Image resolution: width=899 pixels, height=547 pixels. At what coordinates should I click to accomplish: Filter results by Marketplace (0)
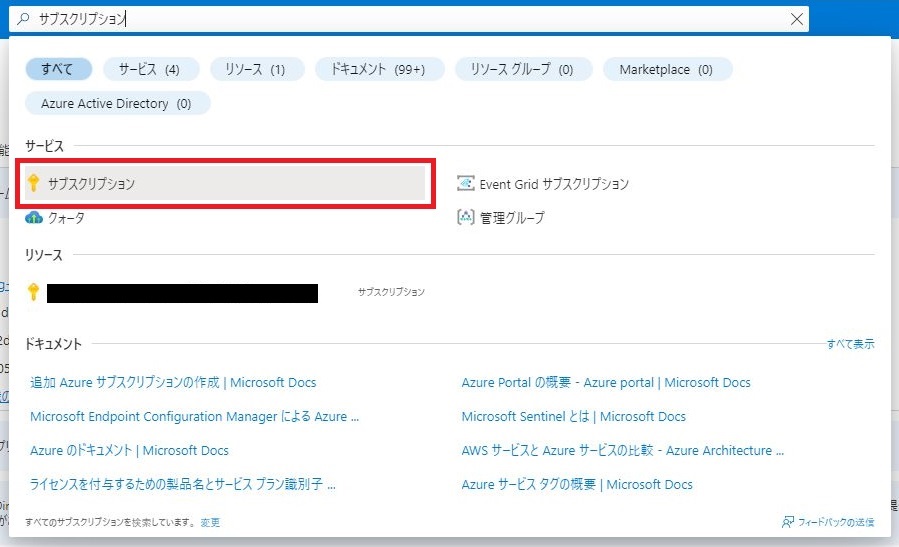[667, 69]
